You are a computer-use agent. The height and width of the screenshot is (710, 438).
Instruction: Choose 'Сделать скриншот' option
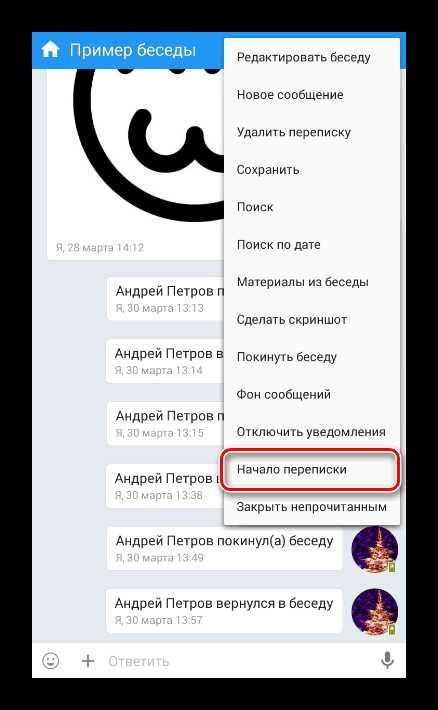[312, 320]
